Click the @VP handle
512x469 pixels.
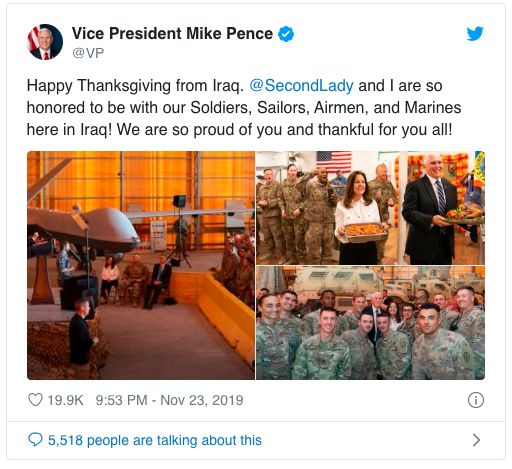point(88,53)
